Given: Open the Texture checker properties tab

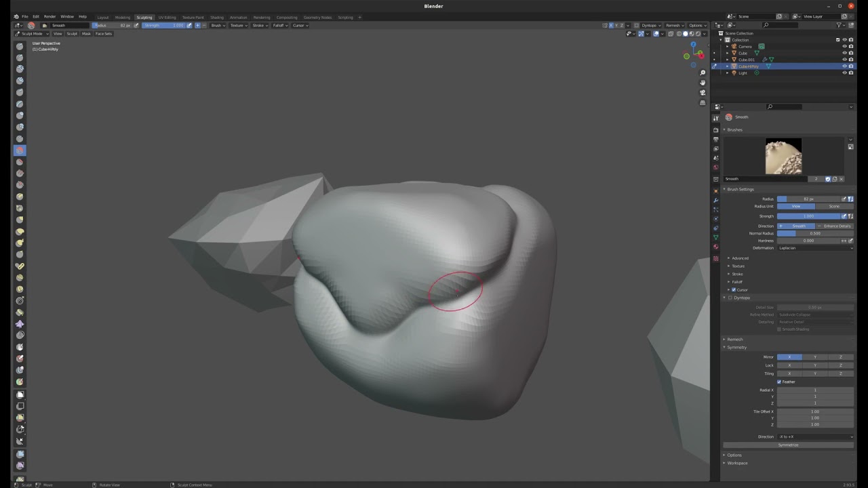Looking at the screenshot, I should click(x=715, y=258).
